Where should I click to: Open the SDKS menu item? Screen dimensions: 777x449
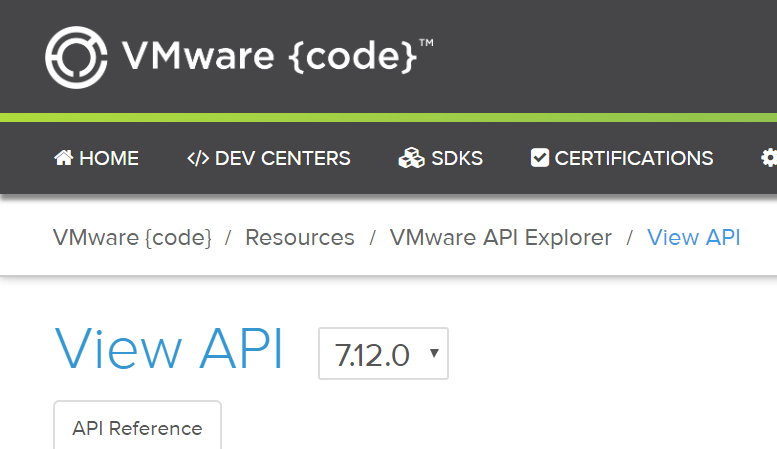[x=441, y=158]
